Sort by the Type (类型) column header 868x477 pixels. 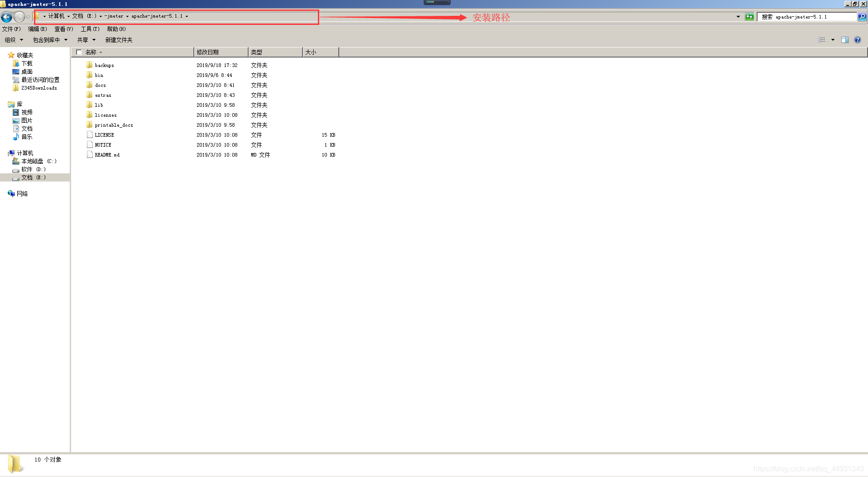click(x=275, y=52)
